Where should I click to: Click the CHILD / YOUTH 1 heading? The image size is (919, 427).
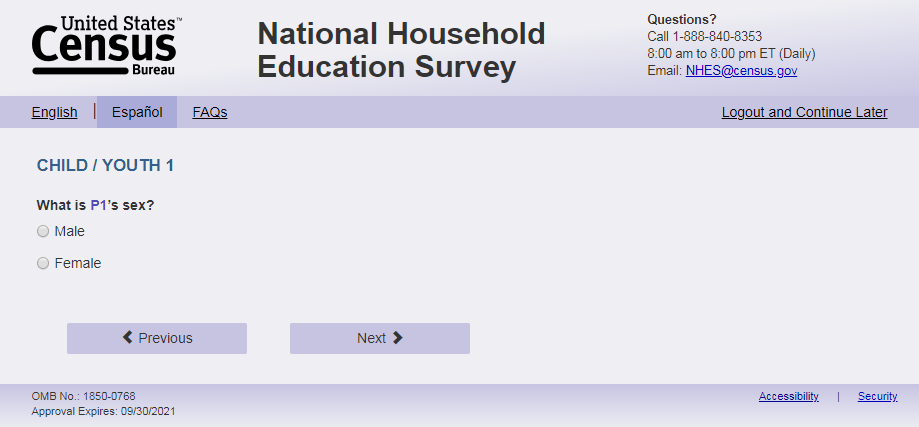(105, 165)
